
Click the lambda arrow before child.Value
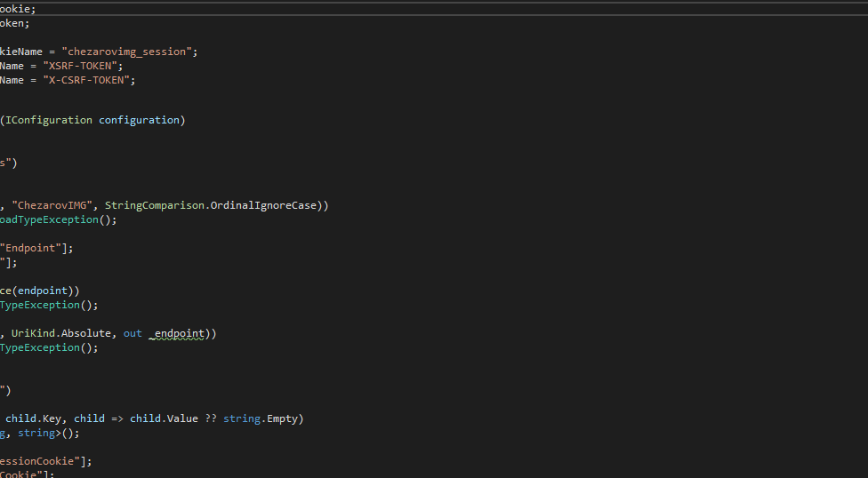[117, 418]
